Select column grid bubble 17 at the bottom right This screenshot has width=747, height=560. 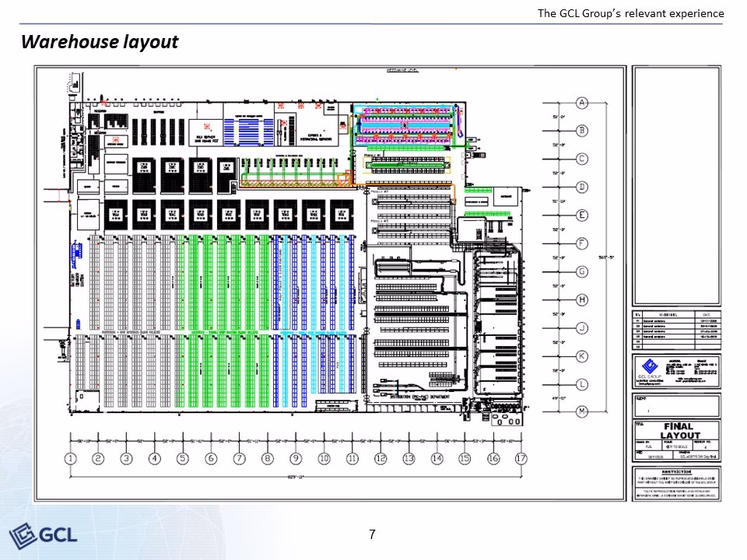(521, 459)
